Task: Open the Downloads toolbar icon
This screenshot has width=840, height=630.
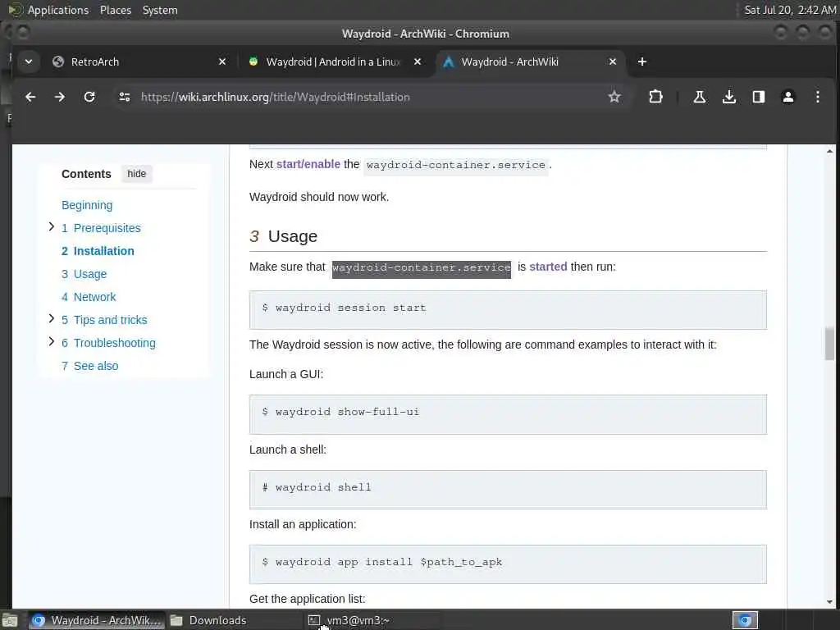Action: [728, 97]
